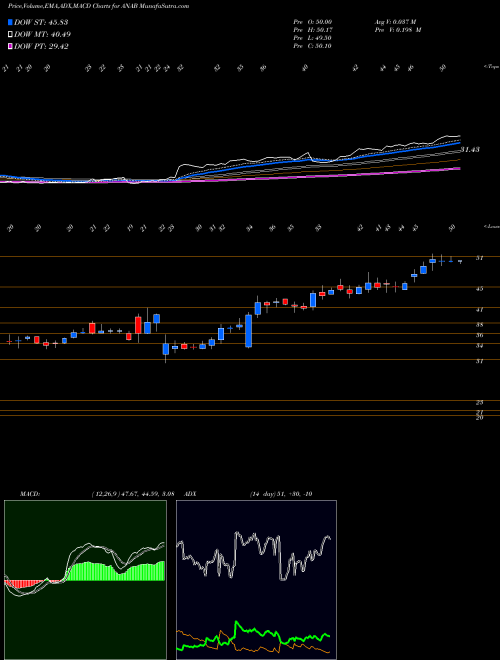The width and height of the screenshot is (500, 660).
Task: Click the 31 price axis label
Action: [x=479, y=361]
